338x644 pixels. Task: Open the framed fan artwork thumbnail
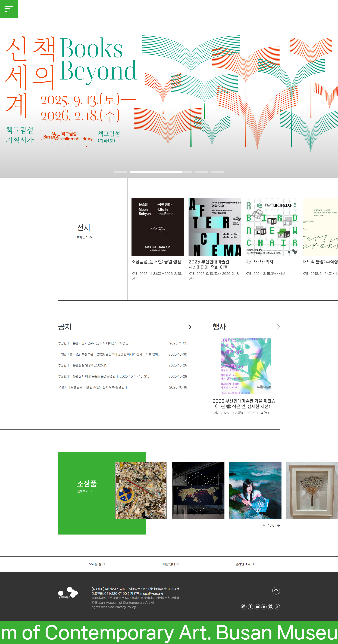click(x=312, y=490)
